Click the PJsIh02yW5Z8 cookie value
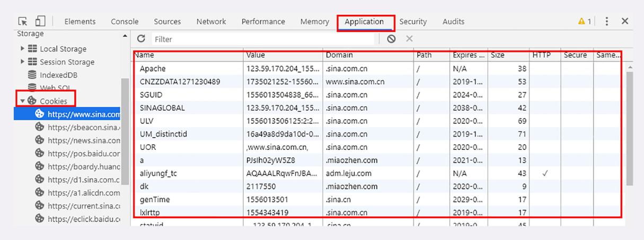The width and height of the screenshot is (644, 240). [270, 160]
